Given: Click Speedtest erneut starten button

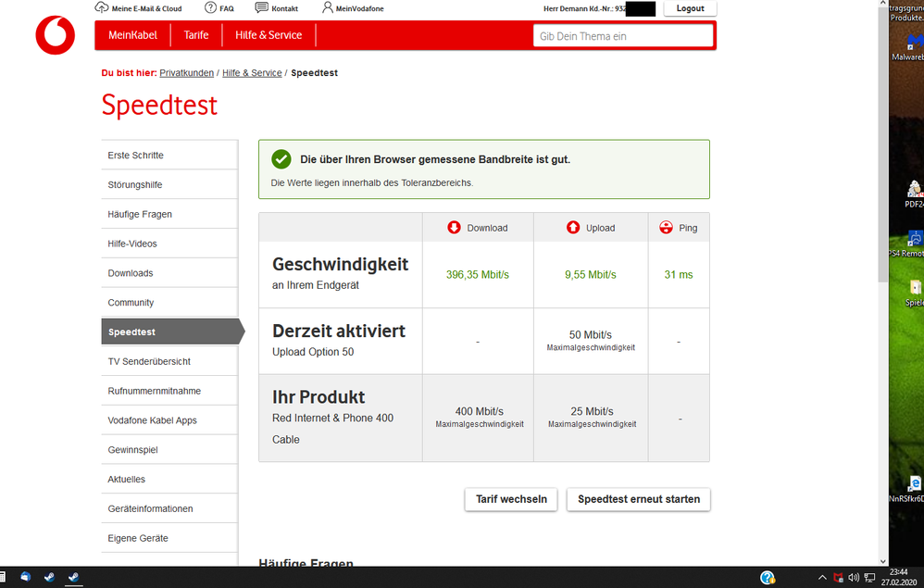Looking at the screenshot, I should 639,499.
